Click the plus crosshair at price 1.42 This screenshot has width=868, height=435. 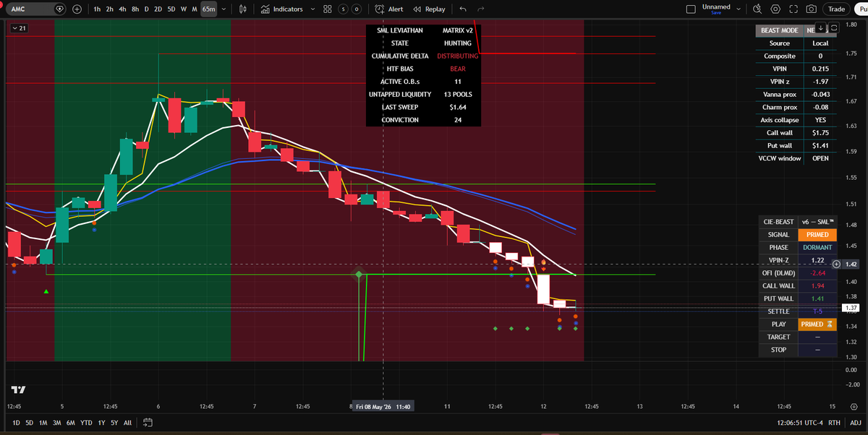coord(837,264)
